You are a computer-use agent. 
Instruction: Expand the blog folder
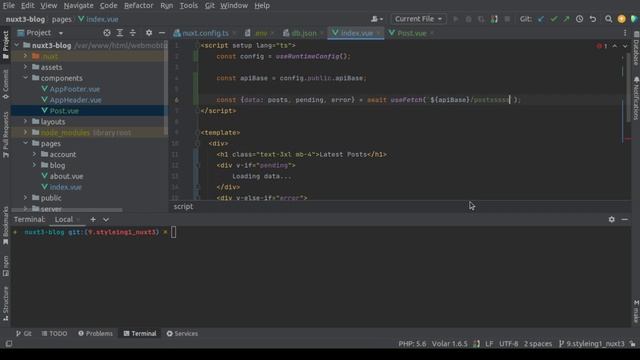point(34,165)
